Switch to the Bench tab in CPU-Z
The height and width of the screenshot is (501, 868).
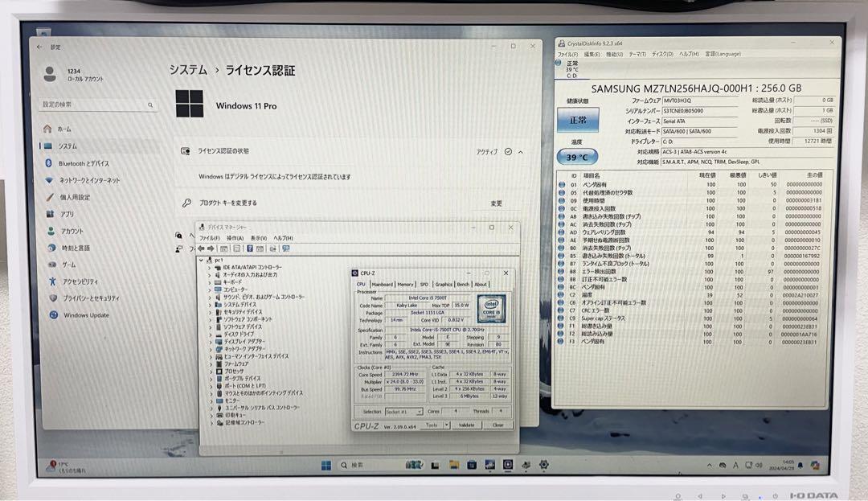[x=463, y=285]
